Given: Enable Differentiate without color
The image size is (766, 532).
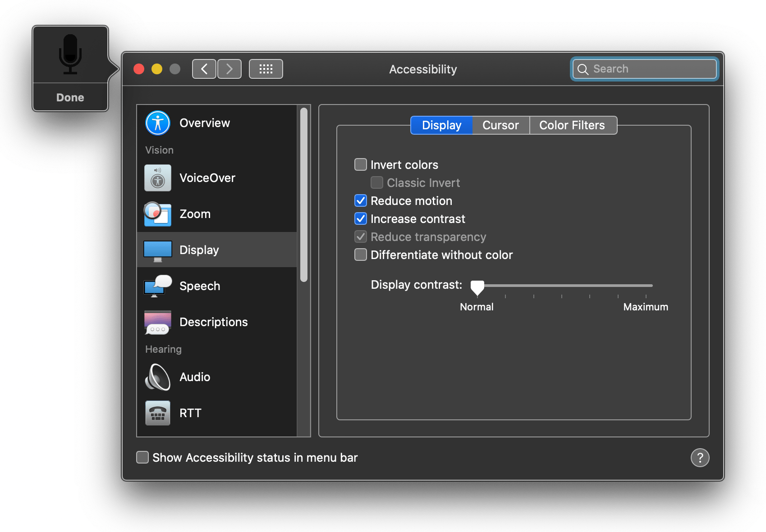Looking at the screenshot, I should [x=361, y=255].
